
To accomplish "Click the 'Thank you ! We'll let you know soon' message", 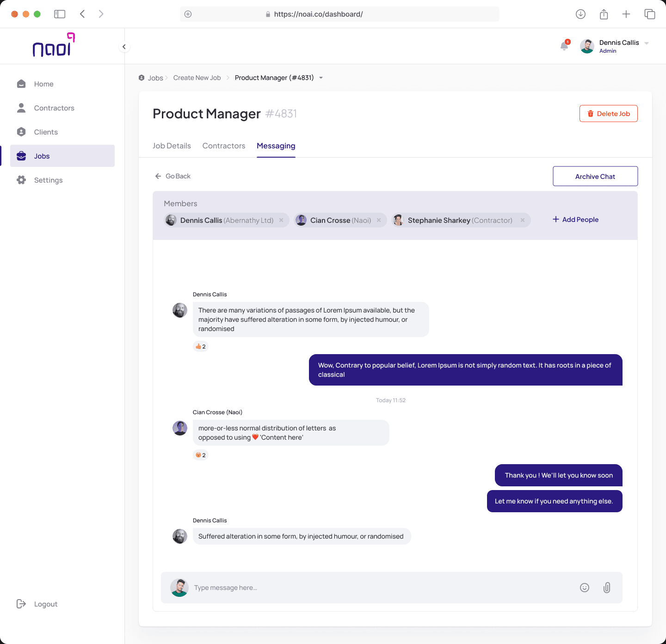I will click(559, 475).
